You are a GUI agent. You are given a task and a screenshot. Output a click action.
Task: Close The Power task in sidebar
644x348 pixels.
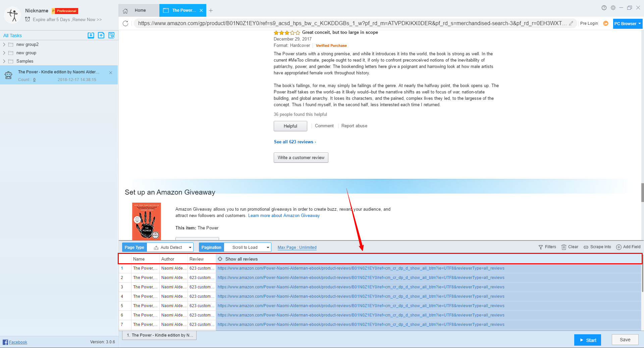click(x=111, y=72)
